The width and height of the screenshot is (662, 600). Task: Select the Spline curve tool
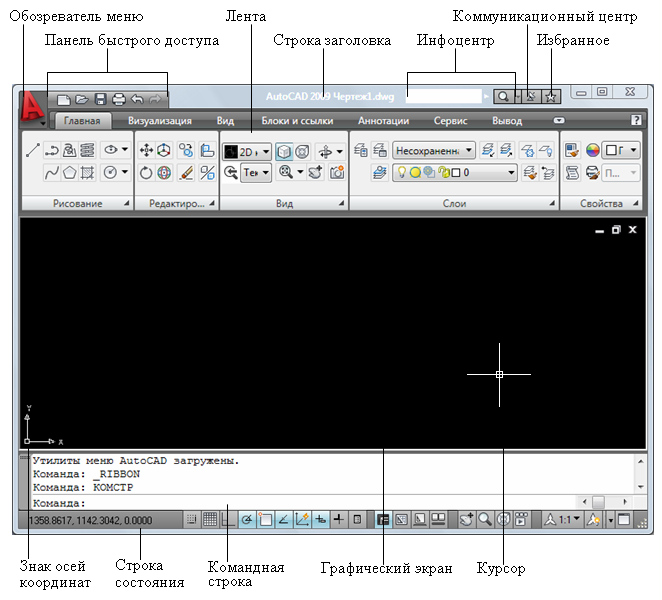pyautogui.click(x=52, y=173)
